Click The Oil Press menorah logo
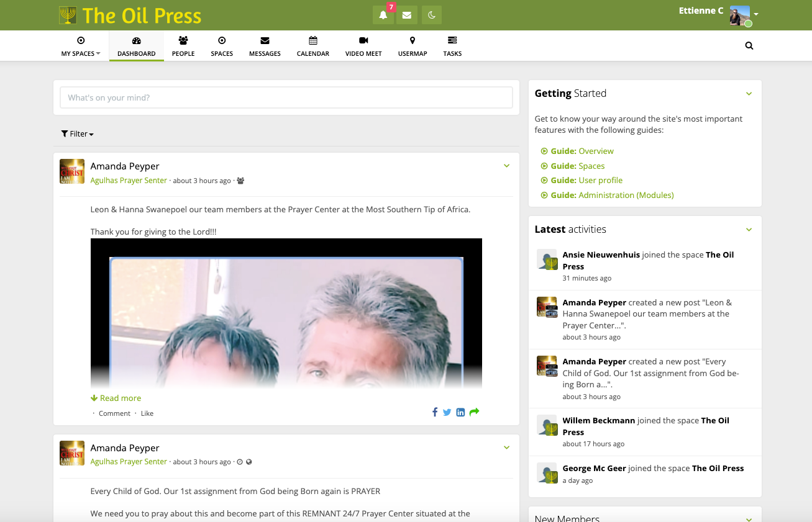 (68, 15)
